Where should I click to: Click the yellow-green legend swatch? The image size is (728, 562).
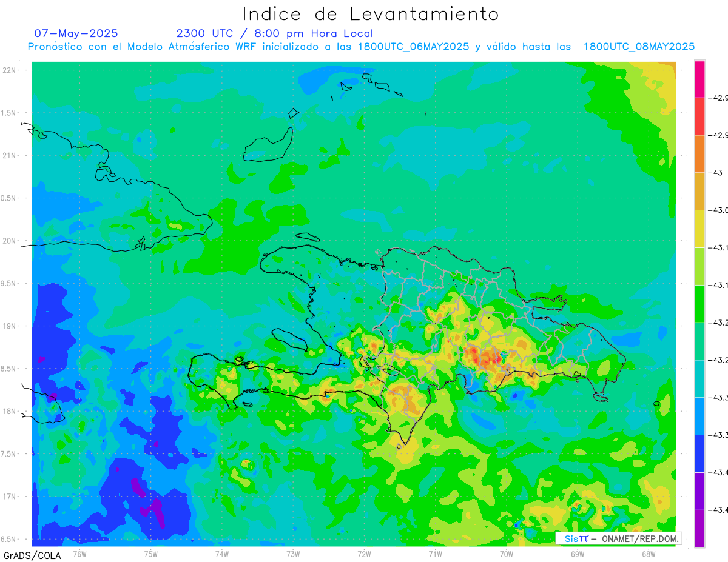[699, 266]
